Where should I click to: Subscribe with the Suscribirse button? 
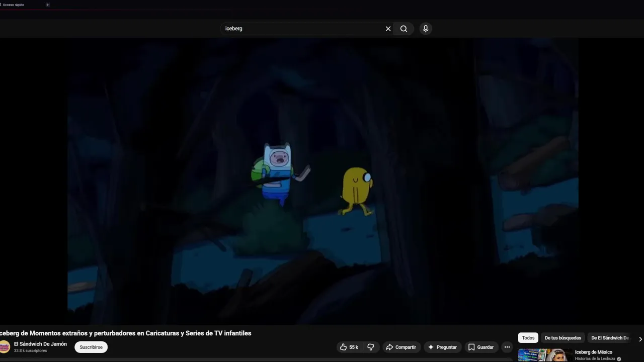tap(91, 347)
